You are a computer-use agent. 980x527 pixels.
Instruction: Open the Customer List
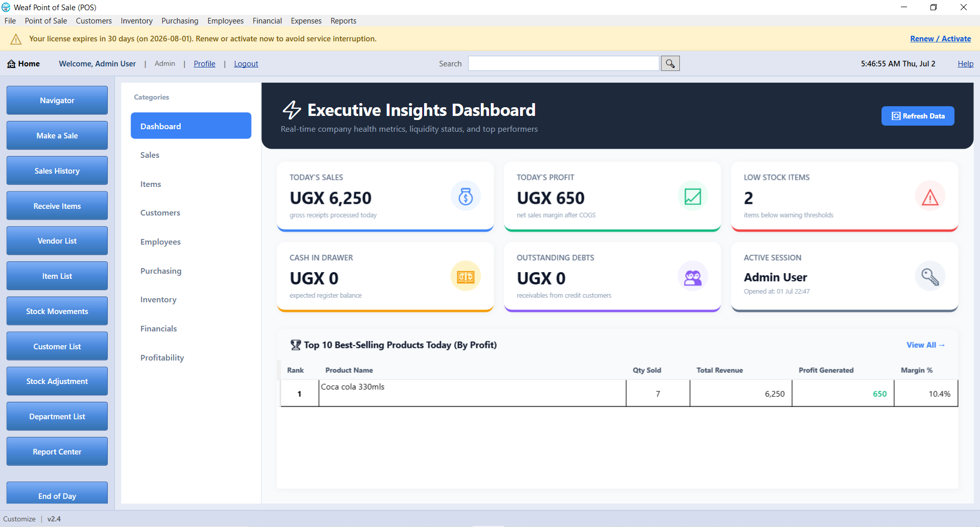[57, 346]
